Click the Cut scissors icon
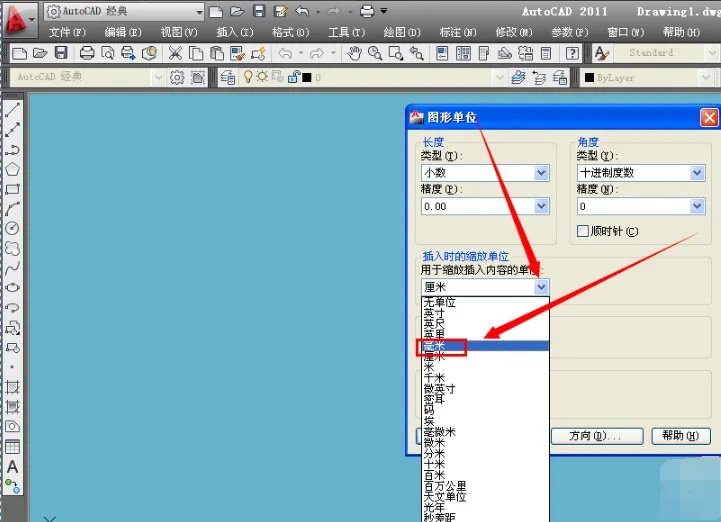The image size is (721, 522). 176,53
